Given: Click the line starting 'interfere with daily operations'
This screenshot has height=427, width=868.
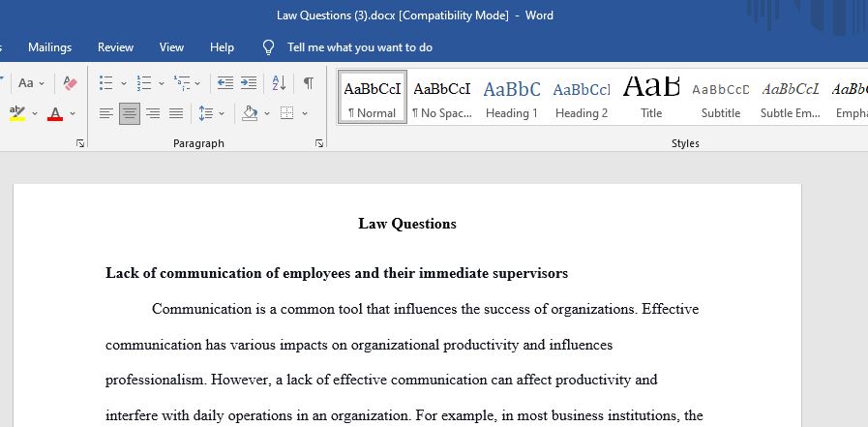Looking at the screenshot, I should click(x=404, y=415).
